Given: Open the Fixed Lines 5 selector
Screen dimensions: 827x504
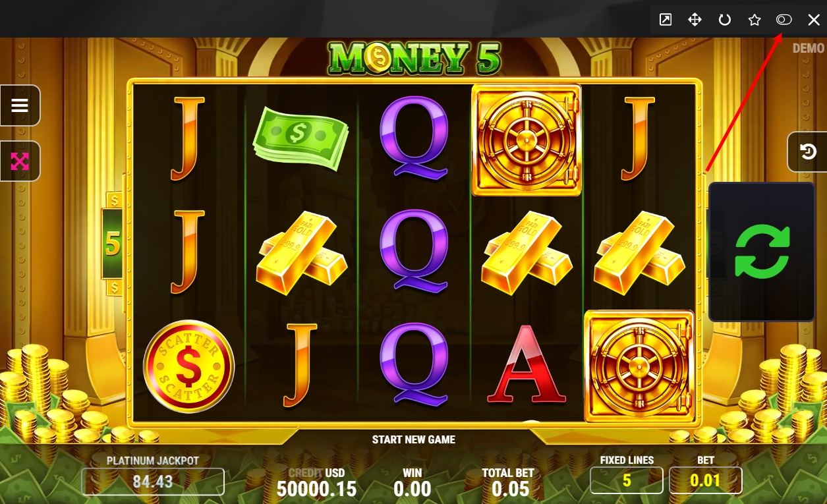Looking at the screenshot, I should pyautogui.click(x=627, y=480).
